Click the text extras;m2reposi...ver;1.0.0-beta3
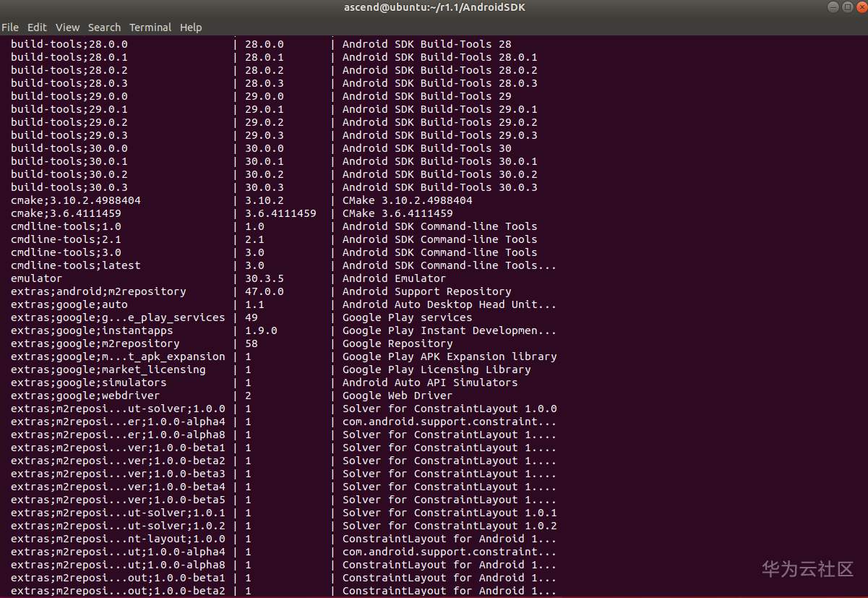The height and width of the screenshot is (598, 868). [x=118, y=474]
